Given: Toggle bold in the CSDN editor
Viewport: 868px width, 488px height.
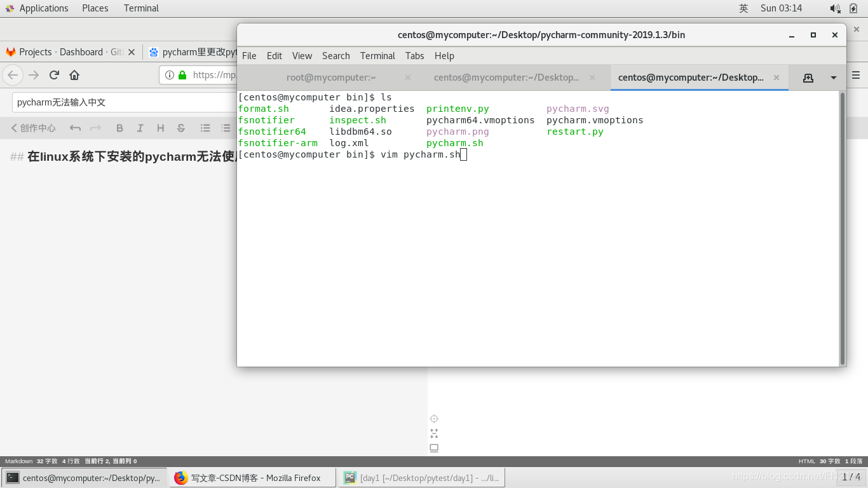Looking at the screenshot, I should point(119,128).
